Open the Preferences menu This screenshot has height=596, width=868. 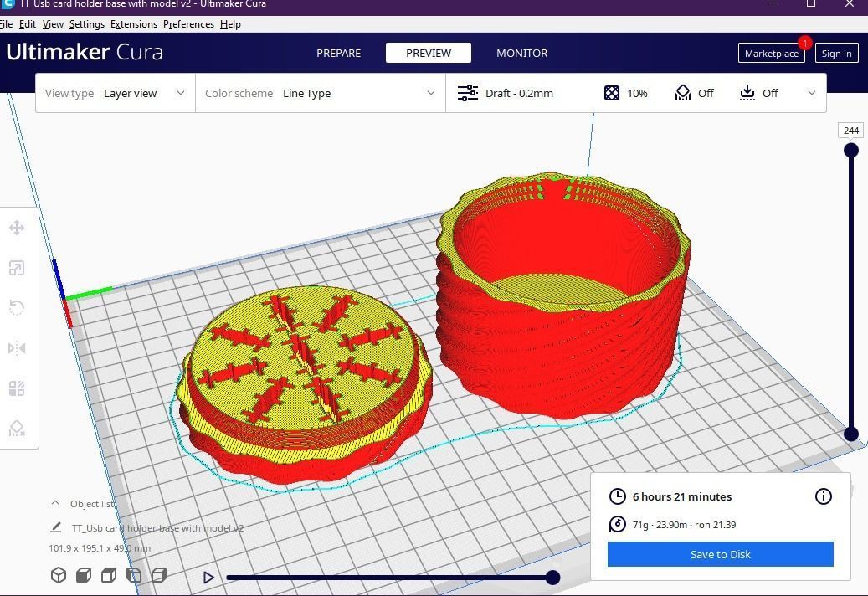click(188, 24)
